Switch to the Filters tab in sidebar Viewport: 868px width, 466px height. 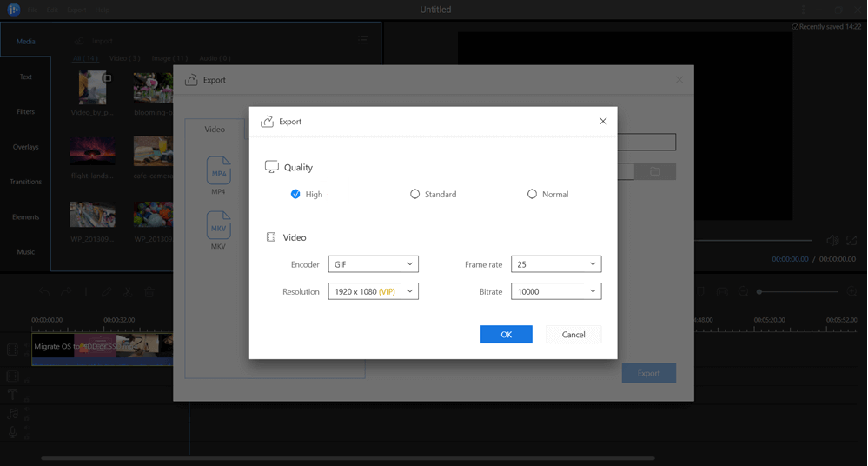click(25, 112)
